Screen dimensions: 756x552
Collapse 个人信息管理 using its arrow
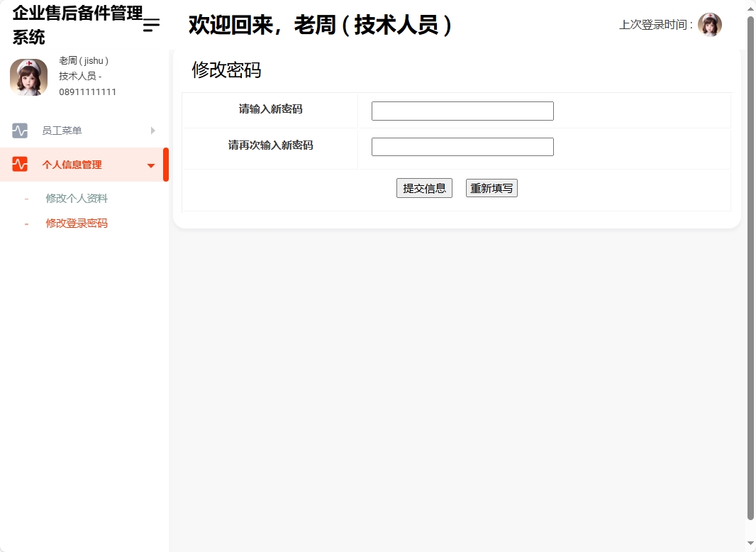[150, 163]
